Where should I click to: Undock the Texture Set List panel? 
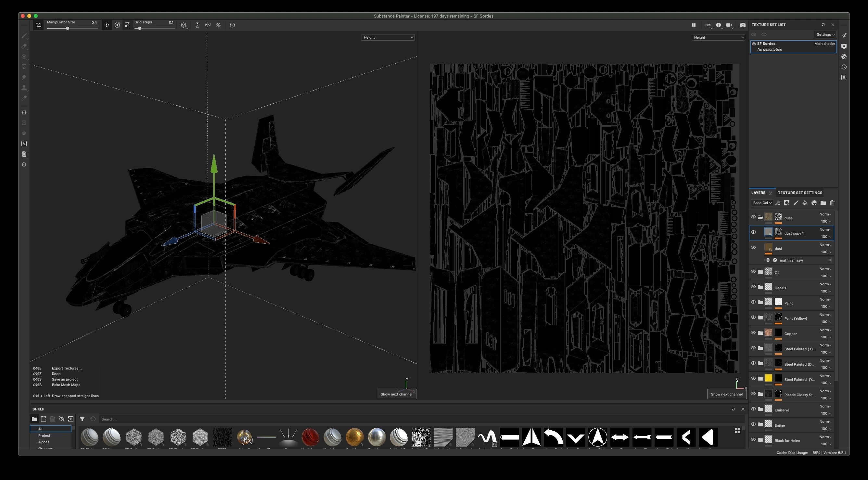(x=823, y=25)
